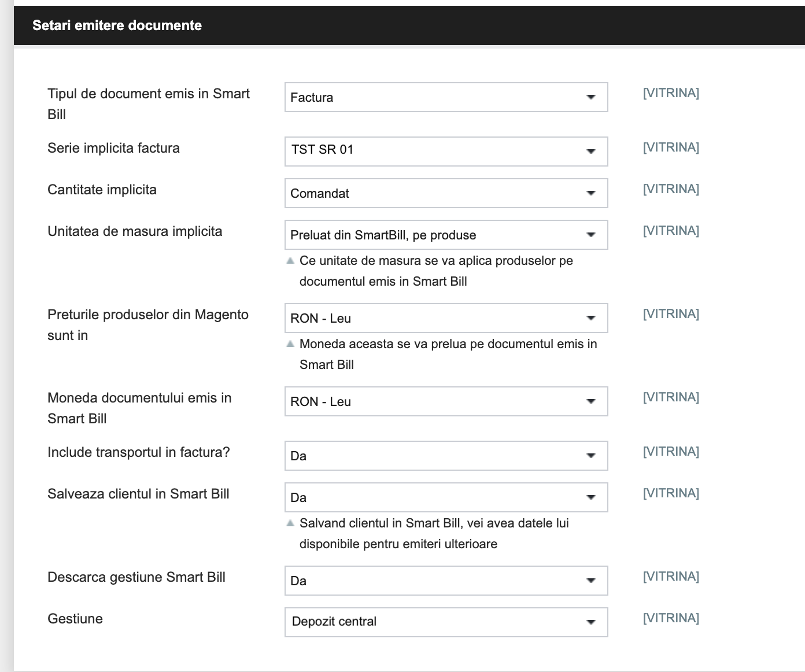Viewport: 805px width, 672px height.
Task: Click [VITRINA] in the Preturile produselor row
Action: [x=671, y=314]
